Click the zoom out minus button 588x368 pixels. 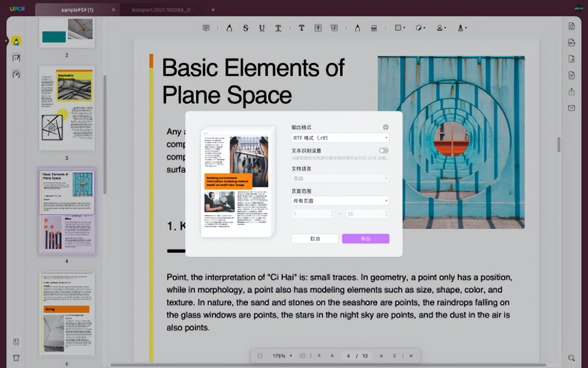click(x=260, y=356)
